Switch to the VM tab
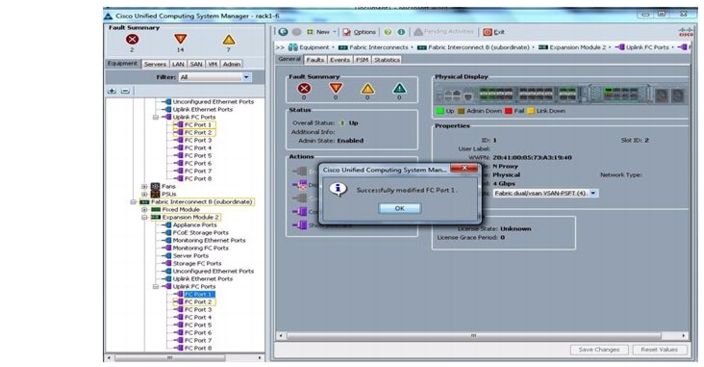The height and width of the screenshot is (367, 704). 212,64
